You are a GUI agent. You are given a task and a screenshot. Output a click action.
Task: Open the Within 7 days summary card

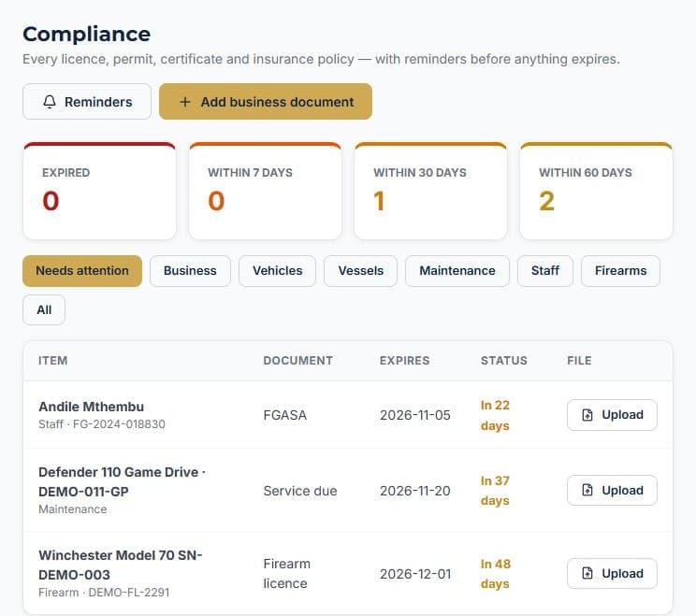pos(265,191)
